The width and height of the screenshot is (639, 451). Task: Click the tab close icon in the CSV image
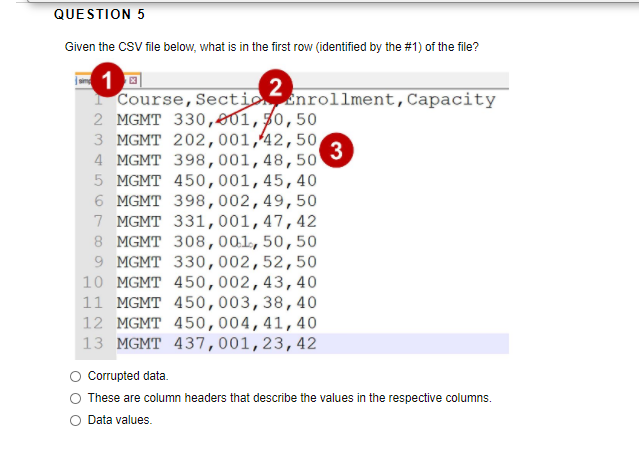coord(133,80)
